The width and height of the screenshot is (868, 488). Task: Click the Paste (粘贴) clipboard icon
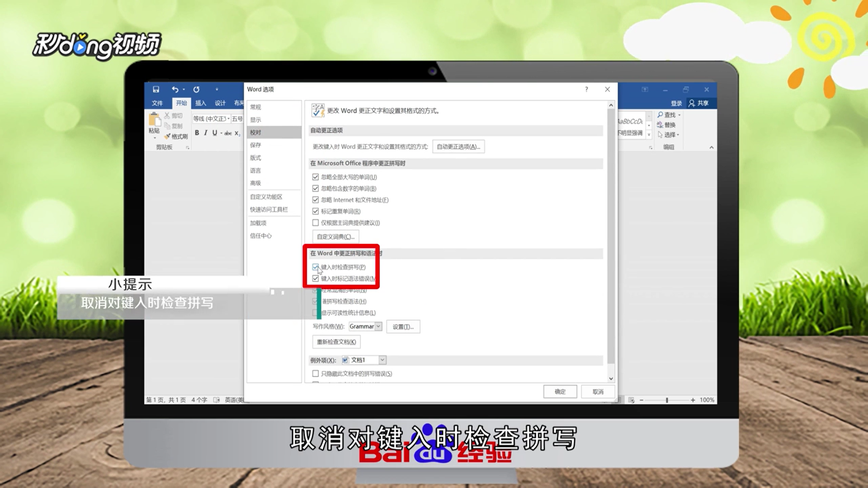[x=154, y=119]
